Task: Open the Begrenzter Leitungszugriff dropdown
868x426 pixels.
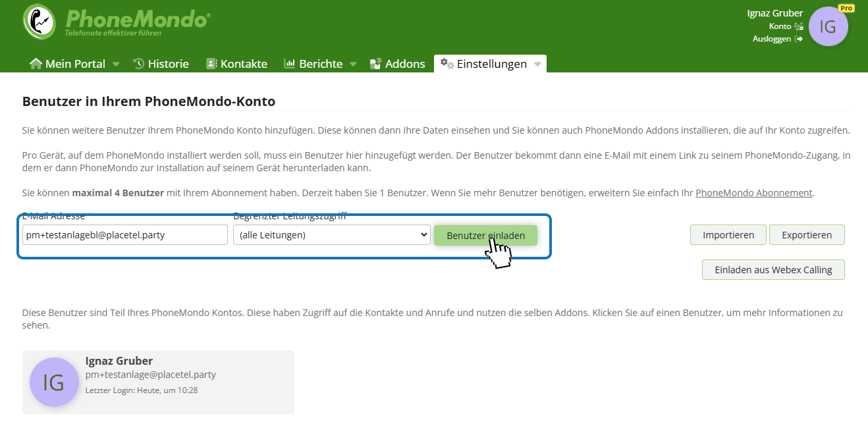Action: tap(331, 235)
